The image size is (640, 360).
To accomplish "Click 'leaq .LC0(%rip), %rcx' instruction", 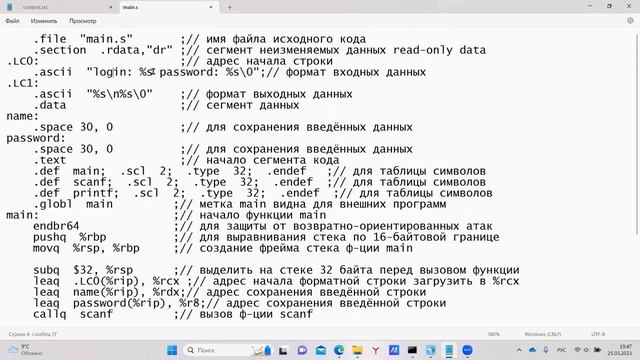I will [106, 282].
